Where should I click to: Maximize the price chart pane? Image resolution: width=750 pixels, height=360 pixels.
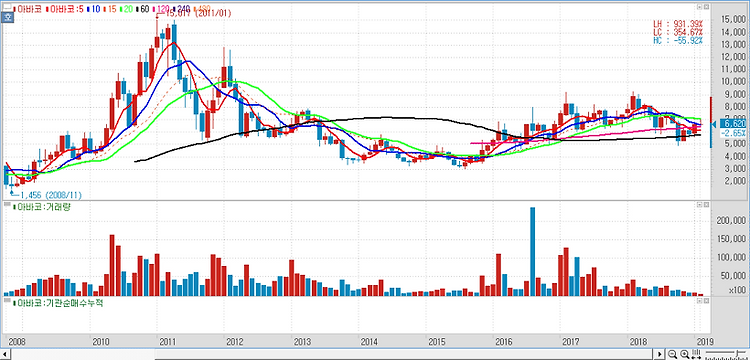click(699, 7)
